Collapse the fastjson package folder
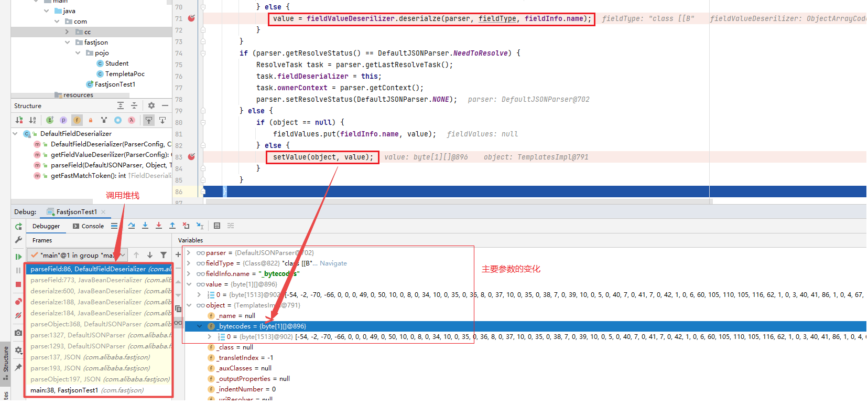This screenshot has width=868, height=404. pos(67,42)
